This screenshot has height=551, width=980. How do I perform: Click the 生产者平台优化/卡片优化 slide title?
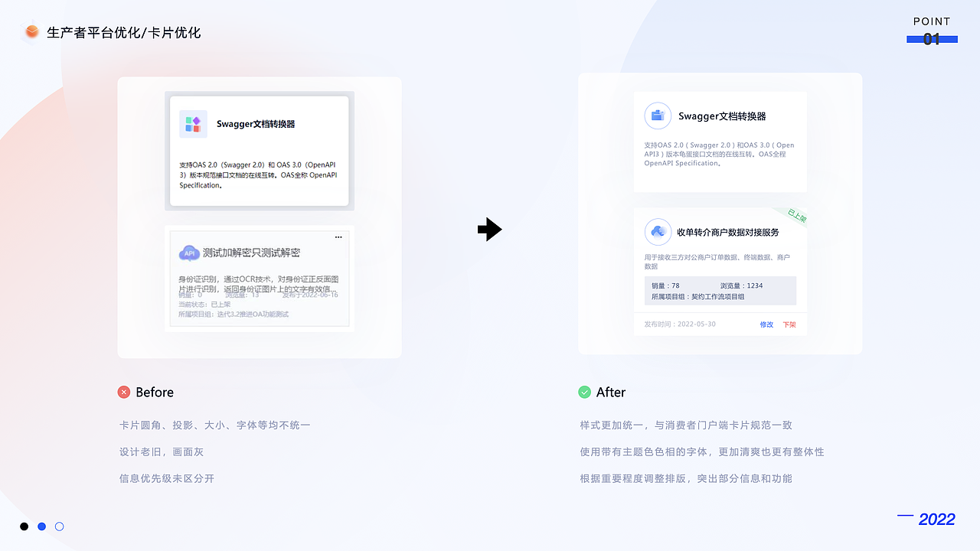(x=124, y=32)
